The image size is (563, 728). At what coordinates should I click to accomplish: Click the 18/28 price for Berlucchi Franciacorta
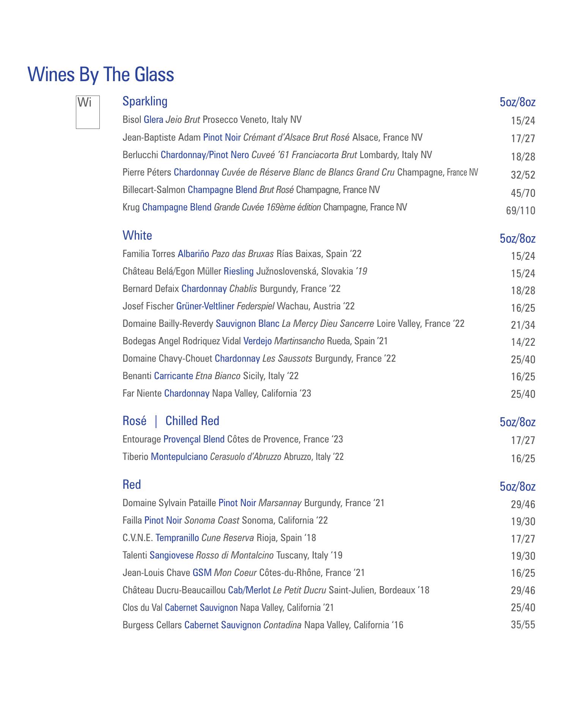tap(523, 157)
